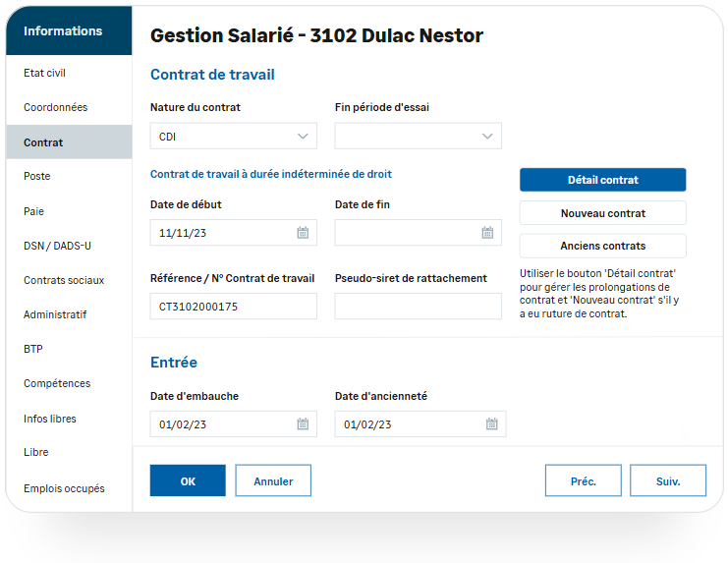Open Contrats sociaux in sidebar
Viewport: 728px width, 563px height.
[64, 280]
